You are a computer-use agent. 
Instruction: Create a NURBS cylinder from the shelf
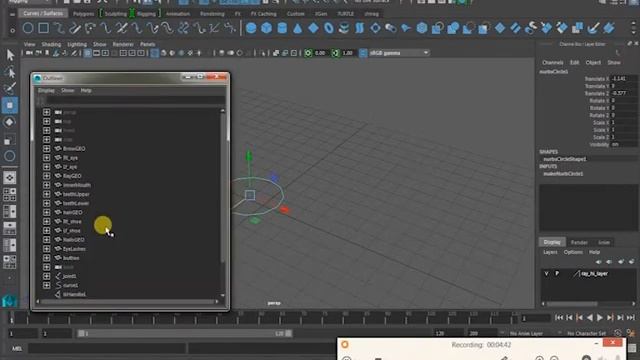[282, 28]
